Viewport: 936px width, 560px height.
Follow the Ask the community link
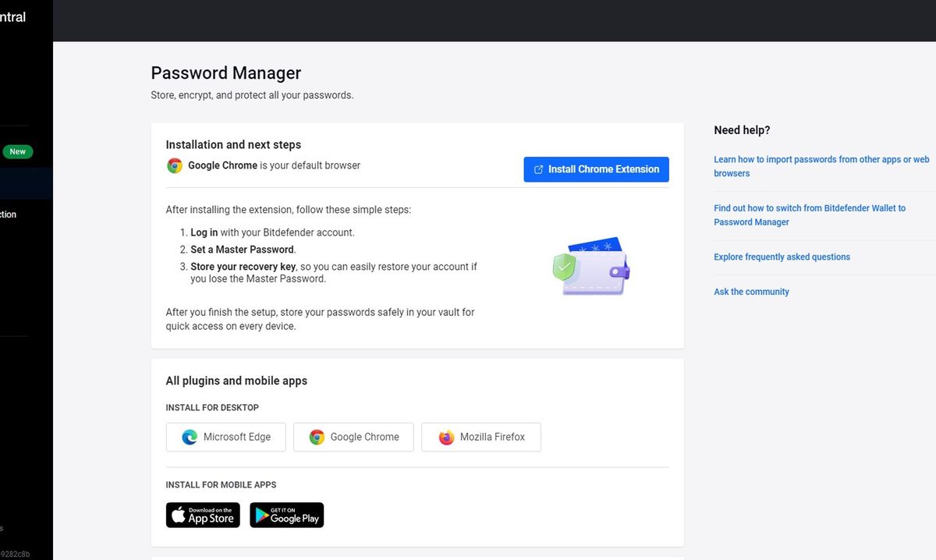pyautogui.click(x=751, y=292)
